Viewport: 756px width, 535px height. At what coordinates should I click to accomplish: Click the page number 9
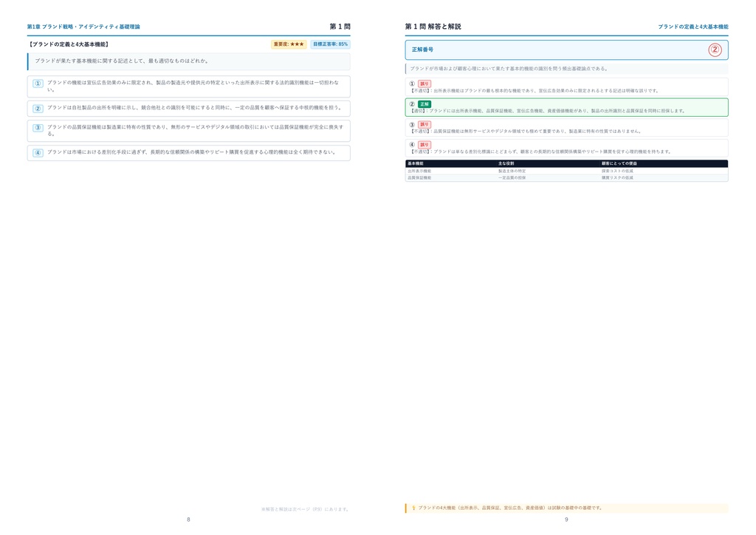pyautogui.click(x=566, y=519)
